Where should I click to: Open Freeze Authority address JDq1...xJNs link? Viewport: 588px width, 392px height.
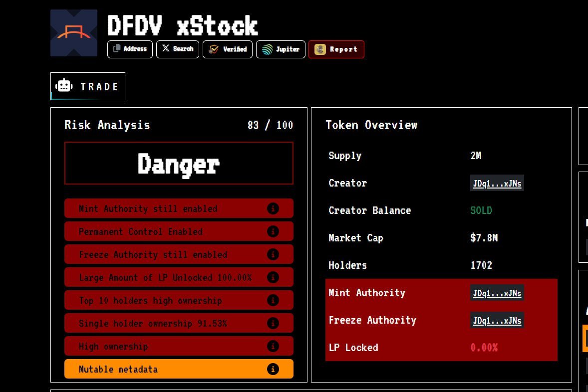pos(497,320)
